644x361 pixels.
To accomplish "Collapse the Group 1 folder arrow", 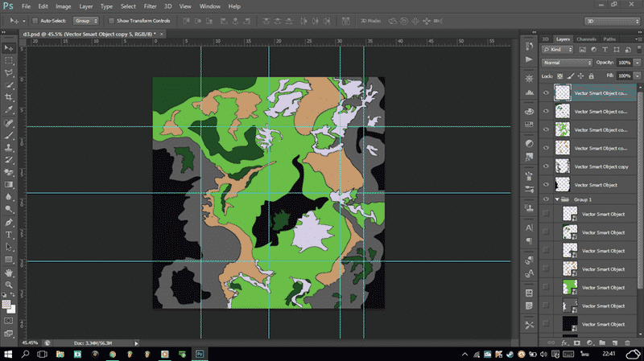I will pyautogui.click(x=556, y=199).
